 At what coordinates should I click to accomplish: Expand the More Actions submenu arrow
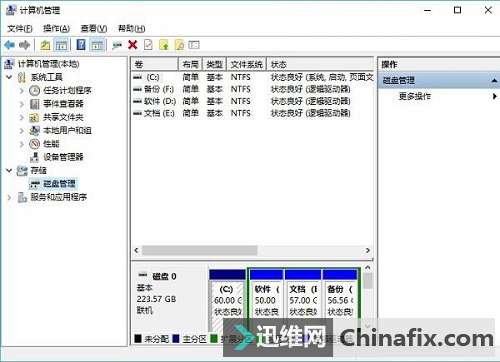(495, 97)
